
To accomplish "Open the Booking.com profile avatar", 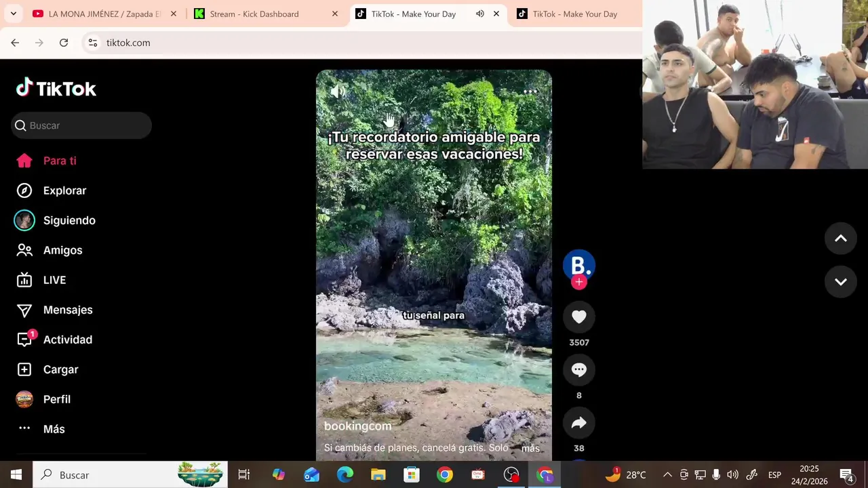I will 578,265.
